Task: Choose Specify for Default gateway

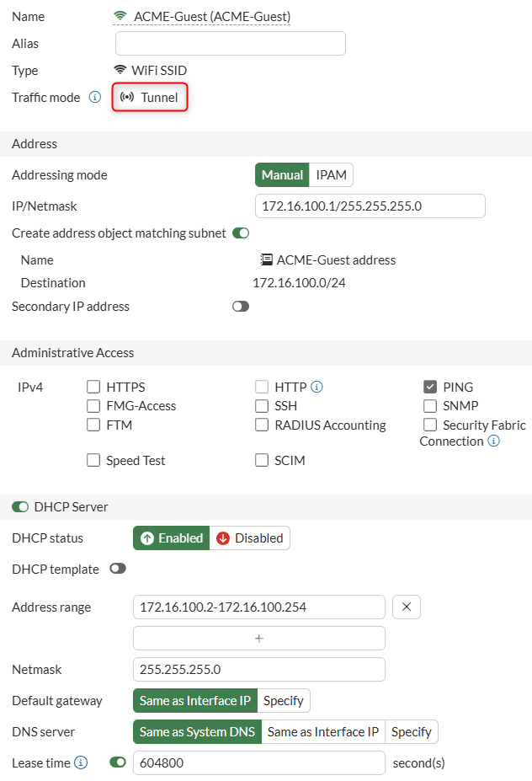Action: [x=284, y=700]
